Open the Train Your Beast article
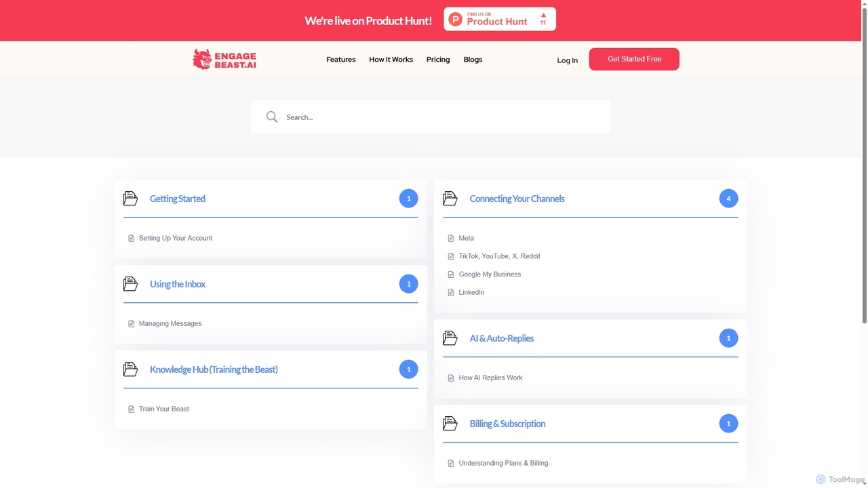This screenshot has width=868, height=488. click(x=164, y=409)
